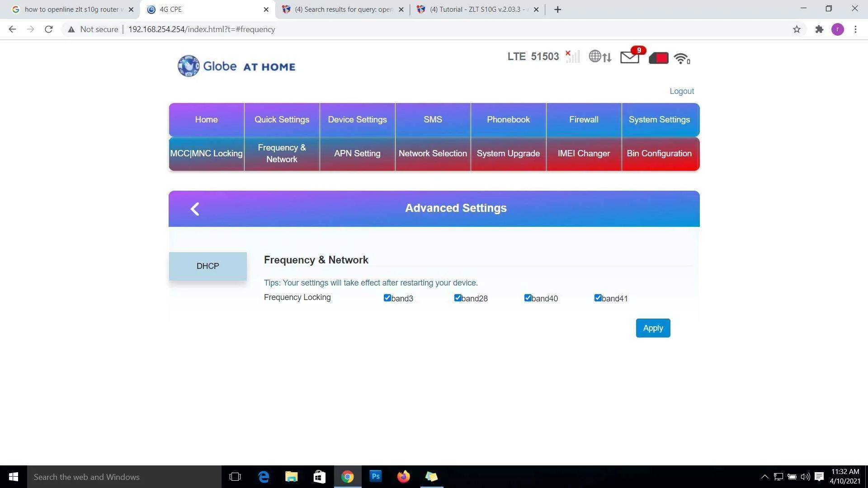Open Photoshop from taskbar
This screenshot has width=868, height=488.
(x=376, y=477)
